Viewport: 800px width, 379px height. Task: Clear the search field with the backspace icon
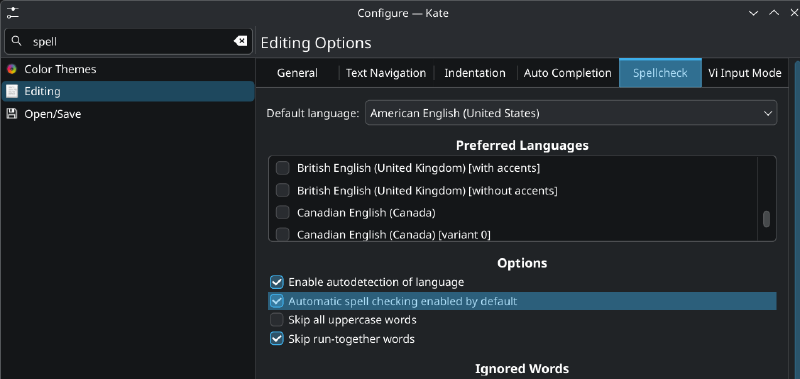point(240,41)
